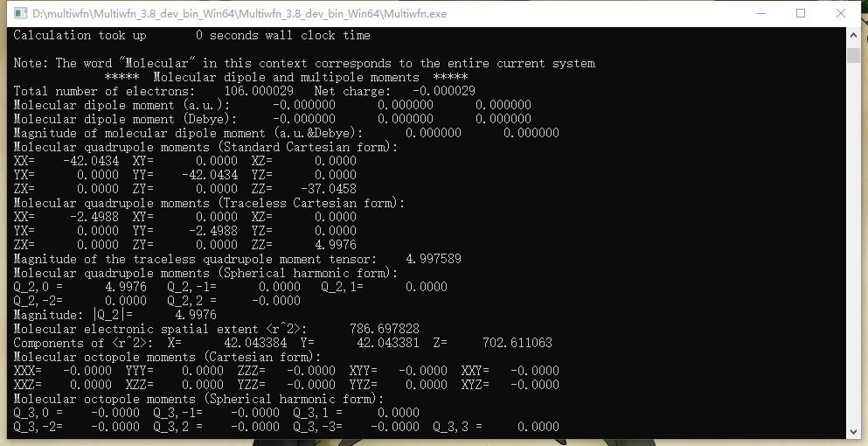Click the Magnitude |Q_2| line

pyautogui.click(x=115, y=315)
